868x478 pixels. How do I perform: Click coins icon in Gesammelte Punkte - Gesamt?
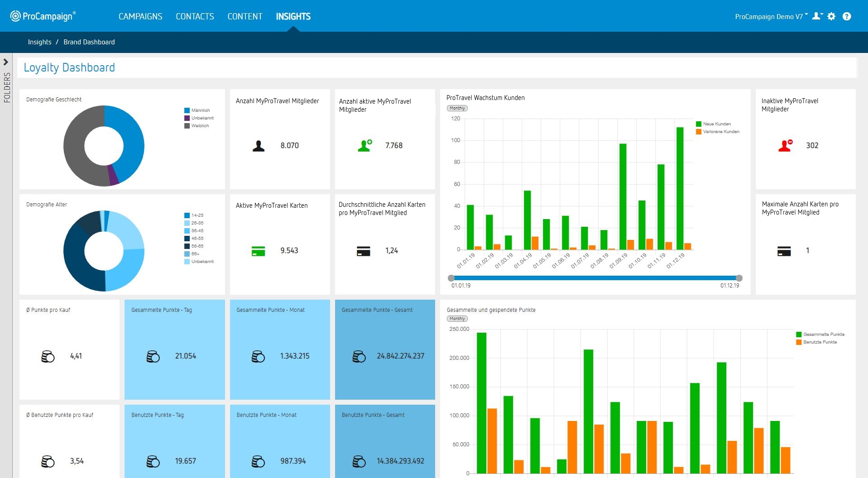coord(359,357)
